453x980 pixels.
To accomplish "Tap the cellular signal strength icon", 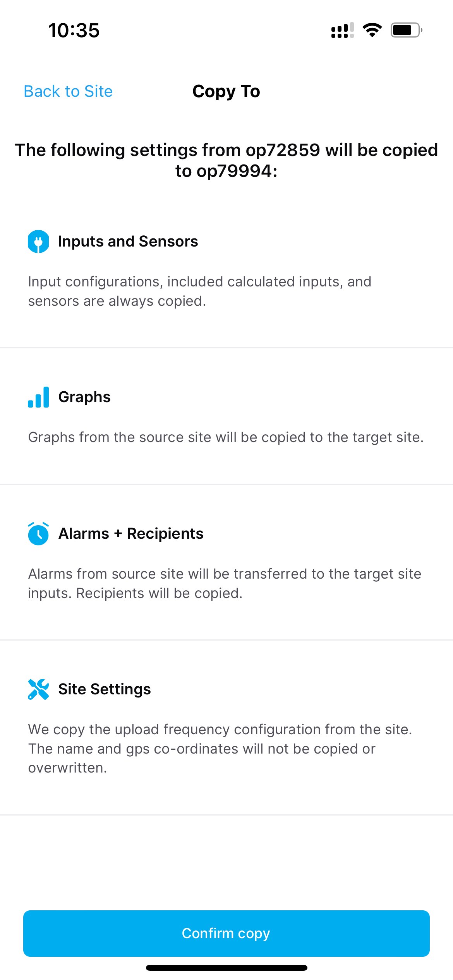I will 342,30.
